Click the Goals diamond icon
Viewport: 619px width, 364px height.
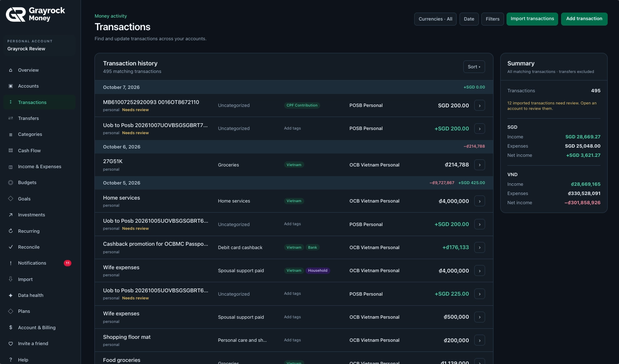coord(10,199)
